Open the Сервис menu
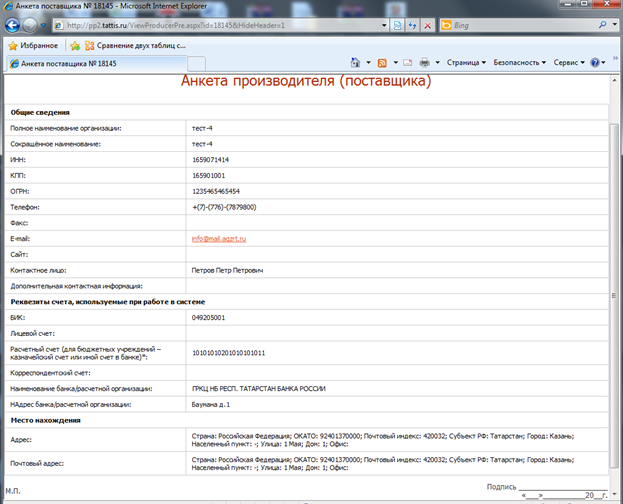 569,62
